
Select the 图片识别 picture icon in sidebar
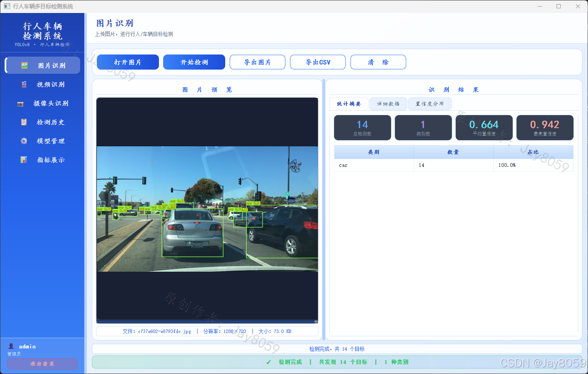pos(24,65)
